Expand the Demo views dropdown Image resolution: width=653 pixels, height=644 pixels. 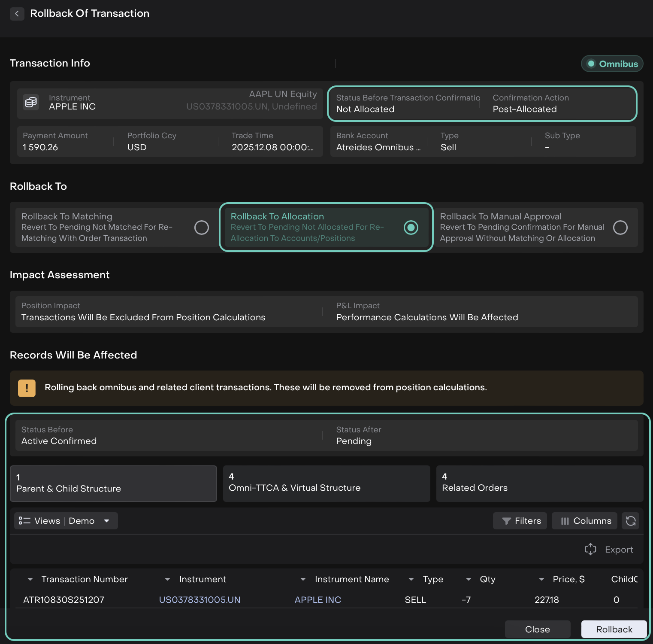pos(106,521)
